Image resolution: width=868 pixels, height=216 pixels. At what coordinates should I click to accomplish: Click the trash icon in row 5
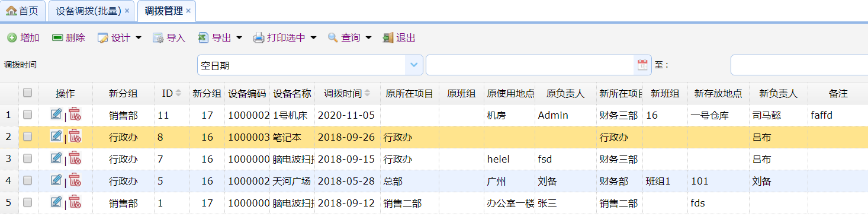coord(75,202)
